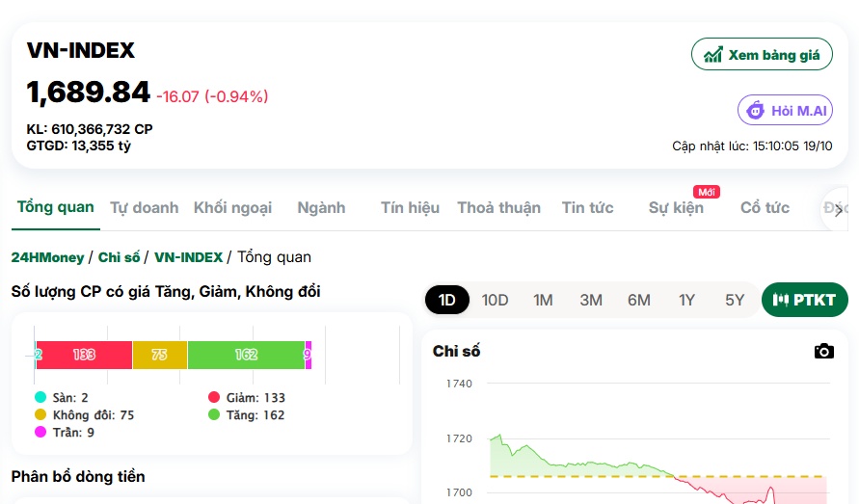Toggle the Không đổi: 75 legend entry
Viewport: 859px width, 504px height.
(84, 414)
